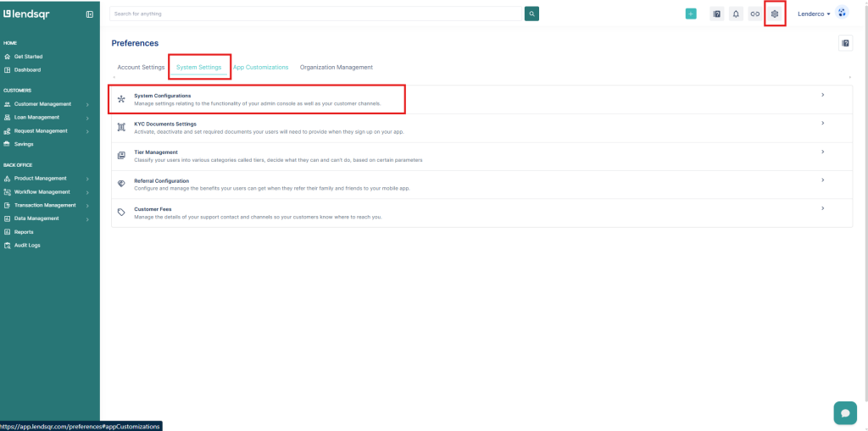Switch to the Account Settings tab
The width and height of the screenshot is (868, 431).
point(141,67)
